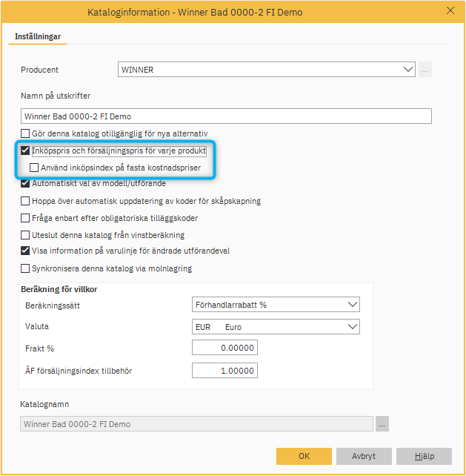Uncheck 'Inköpspris och försäljningspris för varje produkt'

click(x=26, y=151)
